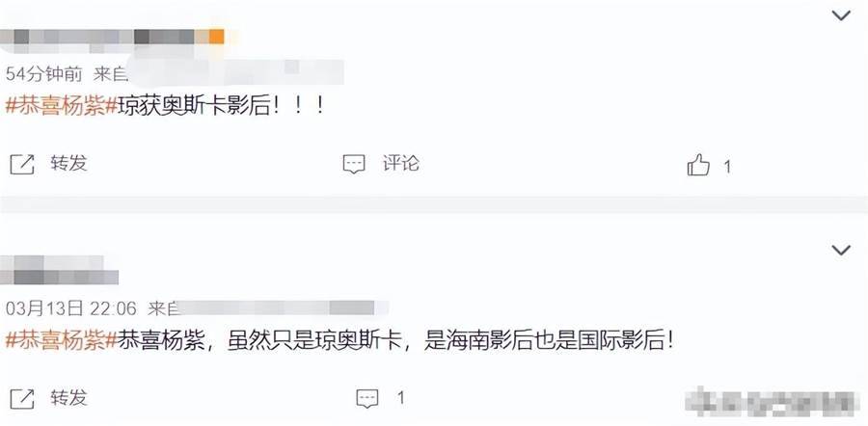
Task: Click the 评论 label under the first post
Action: coord(401,164)
